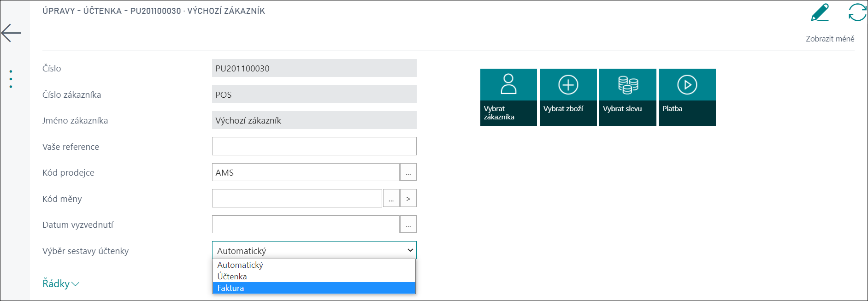Select Faktura in the dropdown list
868x301 pixels.
314,288
